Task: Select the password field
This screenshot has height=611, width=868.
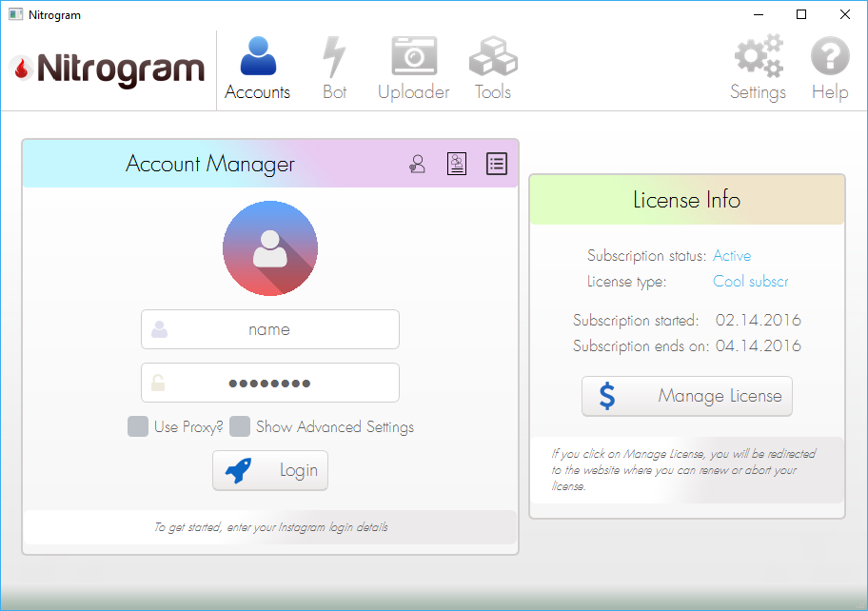Action: pos(270,383)
